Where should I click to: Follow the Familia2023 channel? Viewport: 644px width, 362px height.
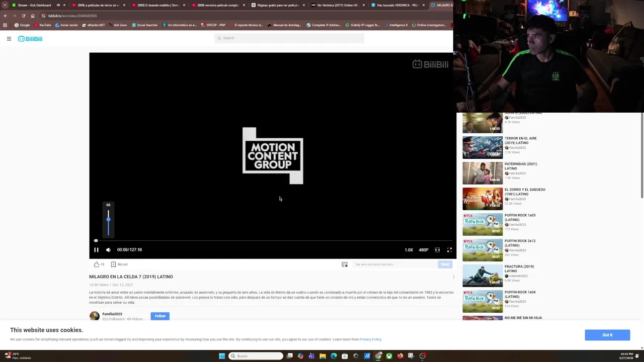pos(160,316)
